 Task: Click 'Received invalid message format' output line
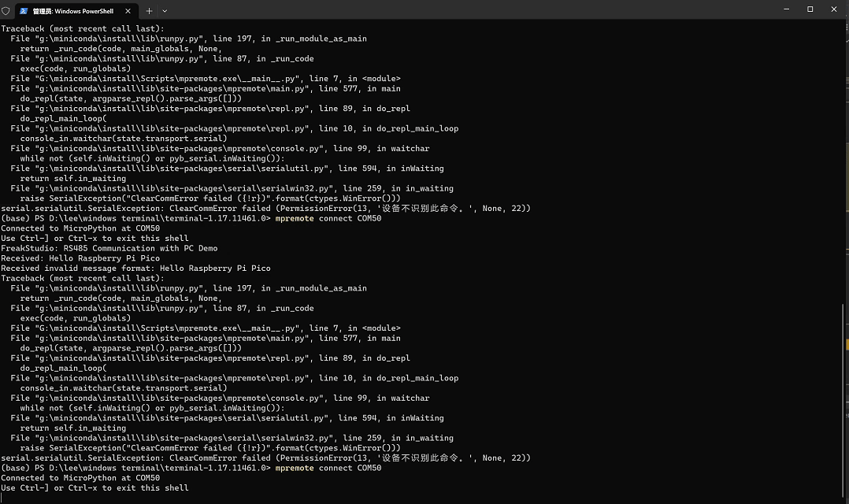(135, 268)
